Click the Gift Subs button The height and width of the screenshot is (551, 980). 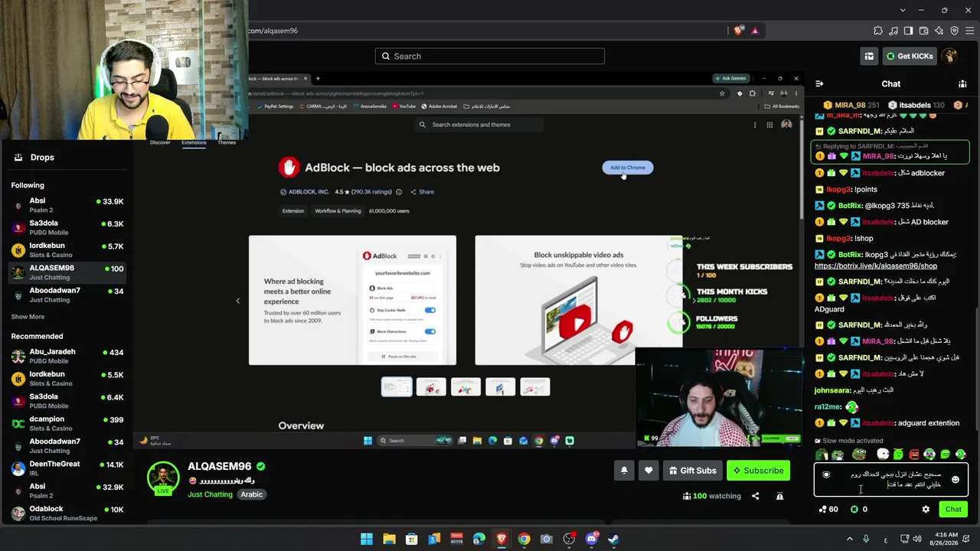[692, 471]
